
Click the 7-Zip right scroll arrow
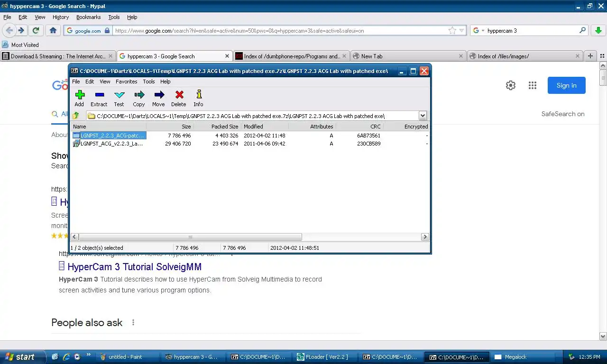(x=425, y=237)
